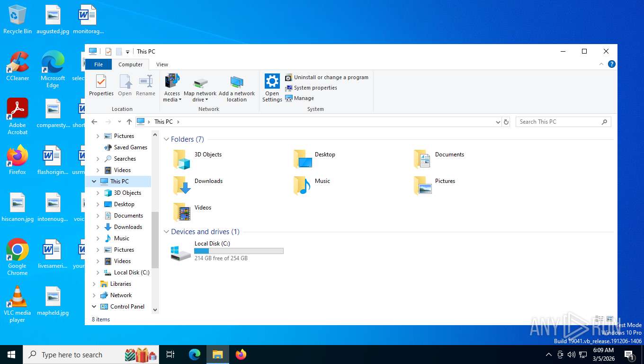Click the navigation pane scrollbar thumb
Viewport: 644px width, 364px height.
click(x=155, y=240)
